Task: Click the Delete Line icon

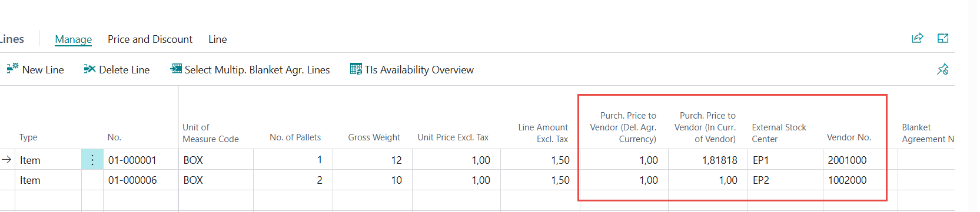Action: 89,69
